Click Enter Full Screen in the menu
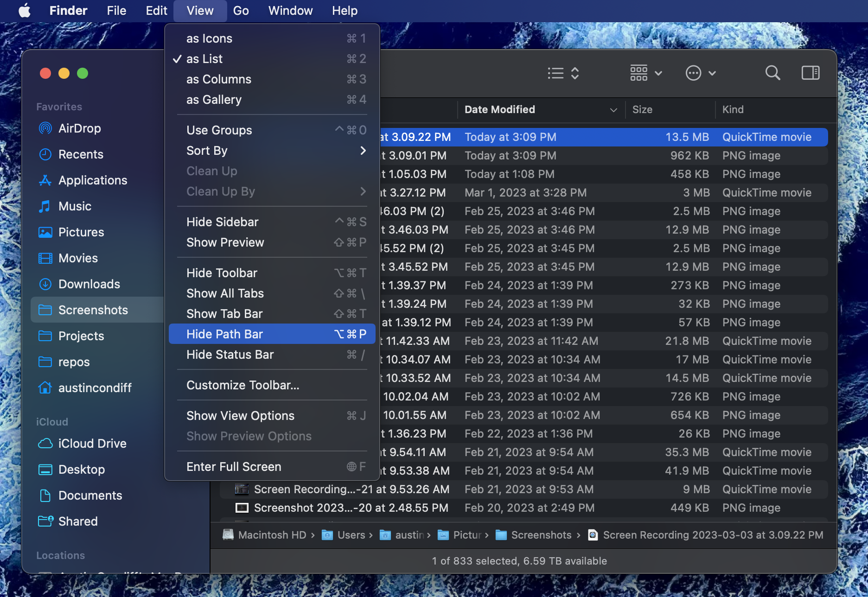 [x=233, y=466]
